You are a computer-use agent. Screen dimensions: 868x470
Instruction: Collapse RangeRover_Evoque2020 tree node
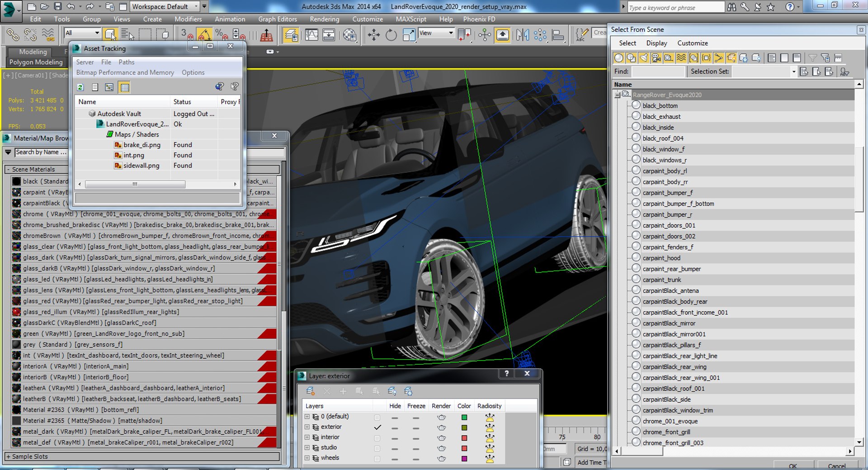click(618, 95)
